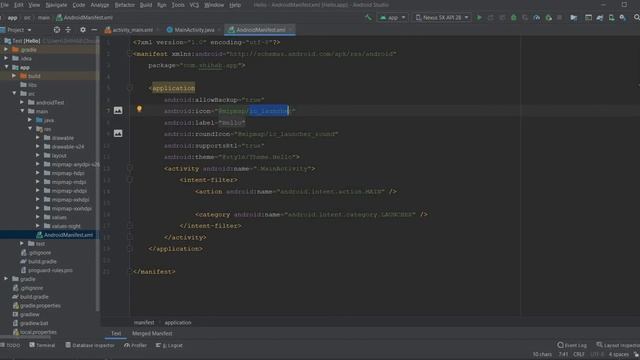This screenshot has height=360, width=640.
Task: Open the Search Everywhere magnifier icon
Action: (636, 18)
